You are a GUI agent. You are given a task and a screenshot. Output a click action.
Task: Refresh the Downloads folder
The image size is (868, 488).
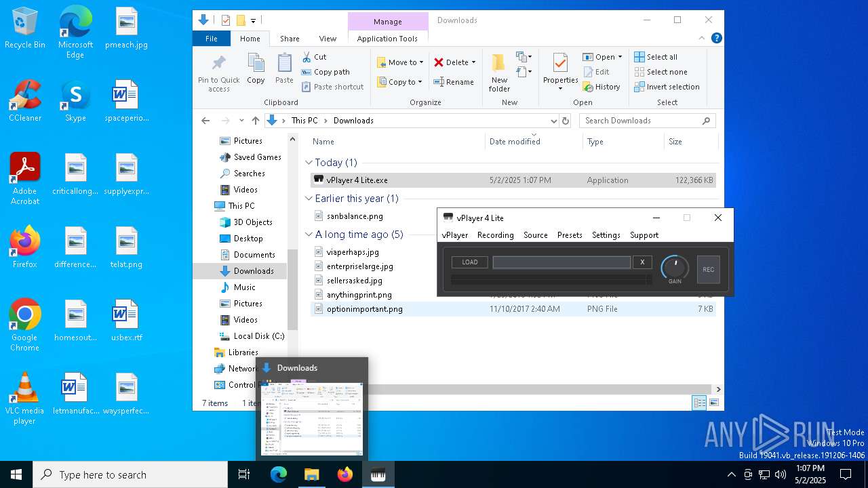pos(566,121)
